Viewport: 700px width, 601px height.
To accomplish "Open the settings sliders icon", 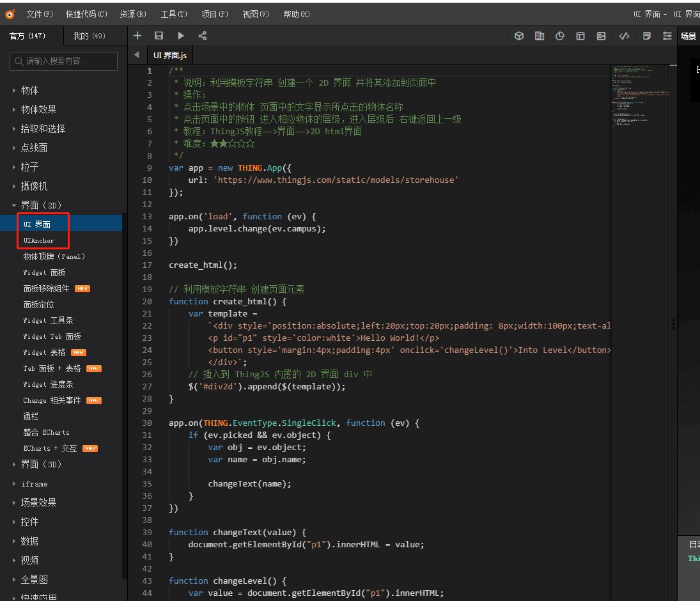I will coord(667,36).
